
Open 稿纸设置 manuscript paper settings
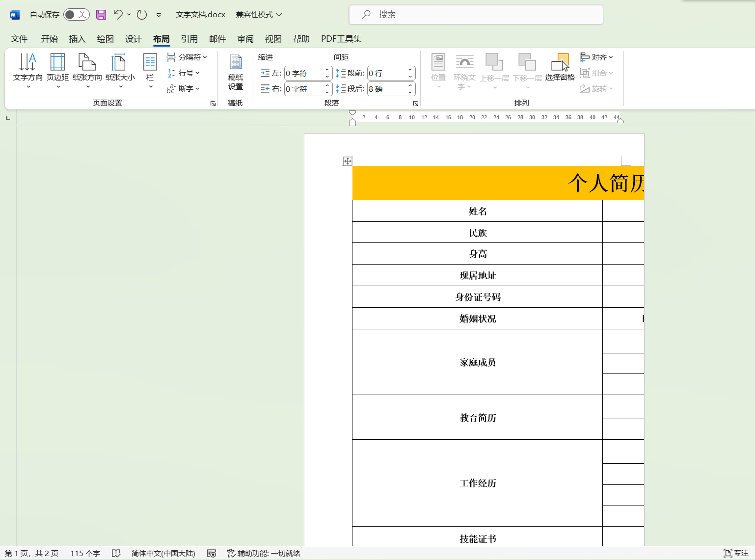(236, 72)
